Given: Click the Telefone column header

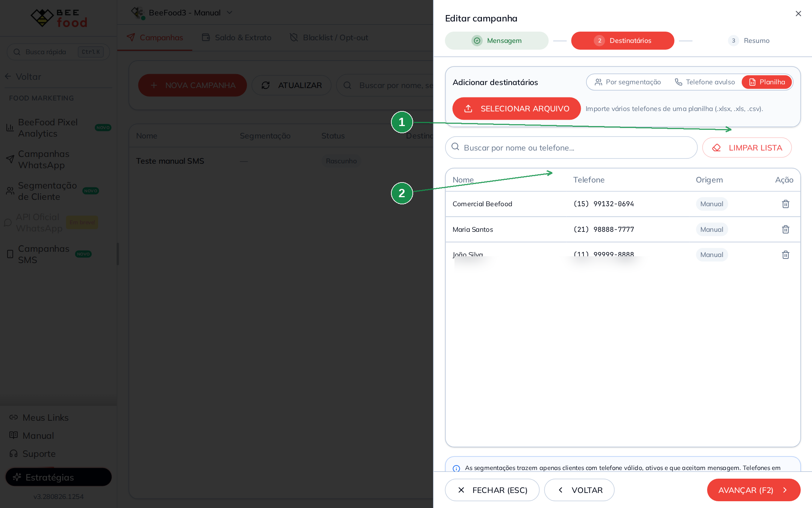Looking at the screenshot, I should 589,180.
